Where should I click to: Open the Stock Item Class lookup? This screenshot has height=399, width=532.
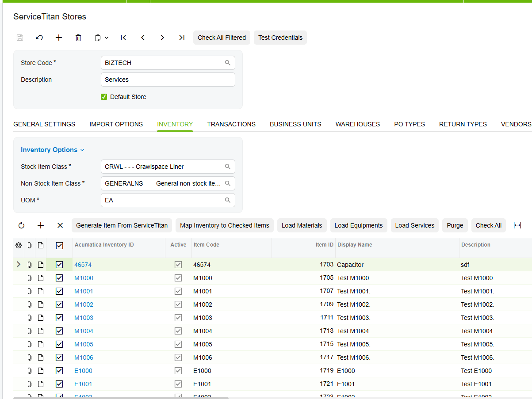pos(228,167)
